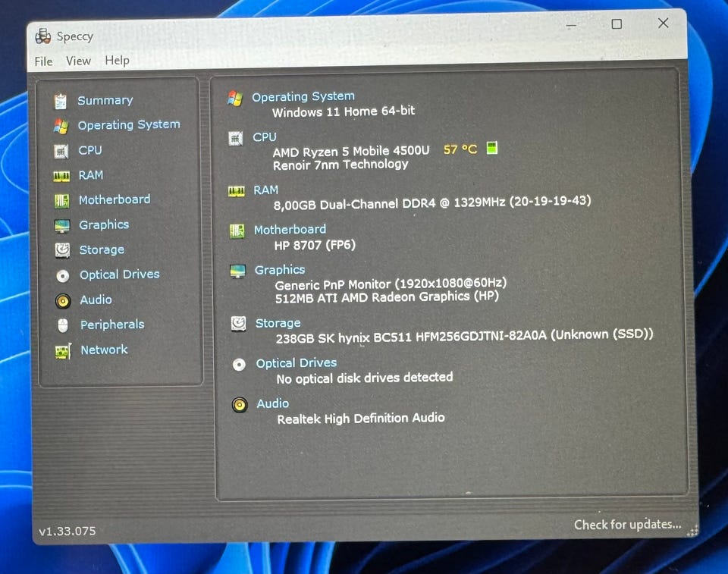Viewport: 728px width, 574px height.
Task: Go to RAM section in sidebar
Action: click(90, 175)
